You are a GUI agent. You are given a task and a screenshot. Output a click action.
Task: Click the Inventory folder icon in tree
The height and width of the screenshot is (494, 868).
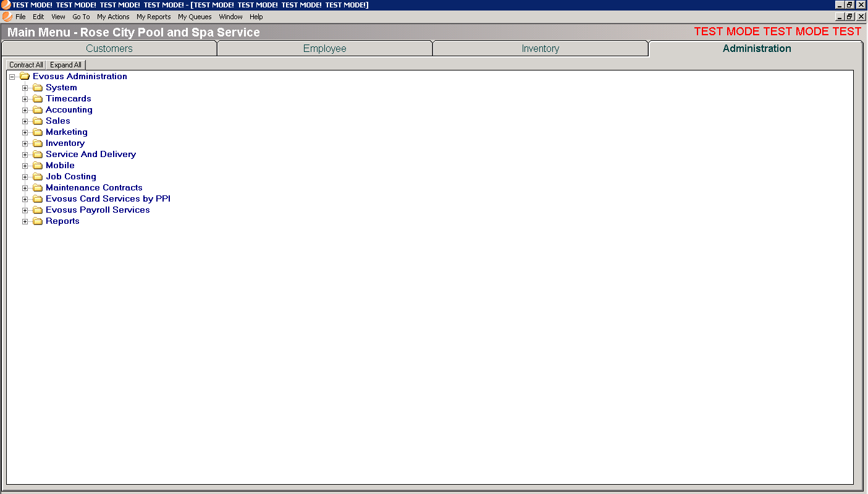[38, 143]
